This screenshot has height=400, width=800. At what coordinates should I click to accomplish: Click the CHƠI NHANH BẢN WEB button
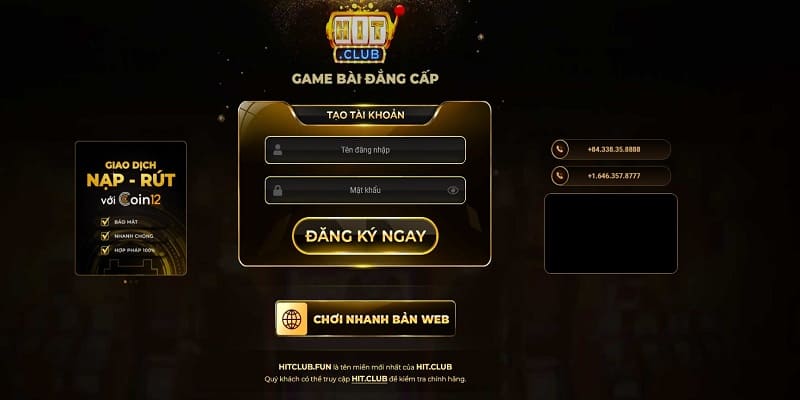click(x=365, y=319)
